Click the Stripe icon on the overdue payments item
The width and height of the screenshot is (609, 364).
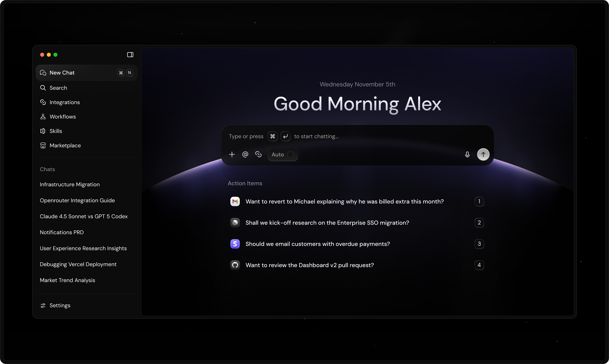235,244
